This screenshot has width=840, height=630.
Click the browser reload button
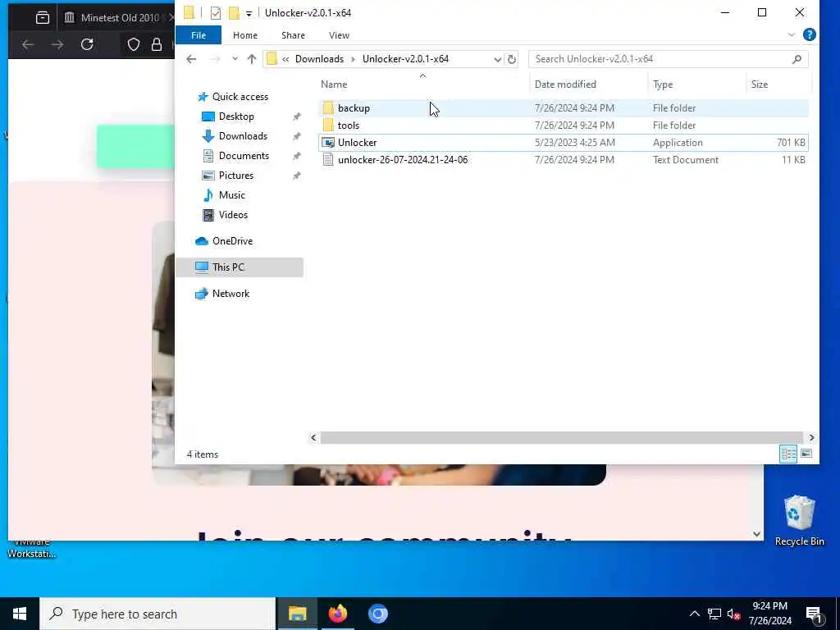pos(87,44)
